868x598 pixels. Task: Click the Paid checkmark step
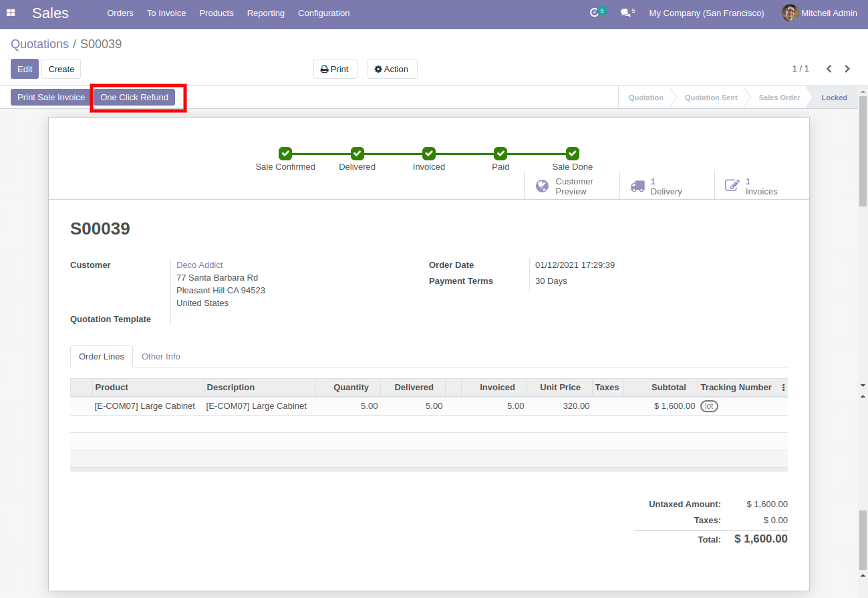[x=500, y=154]
